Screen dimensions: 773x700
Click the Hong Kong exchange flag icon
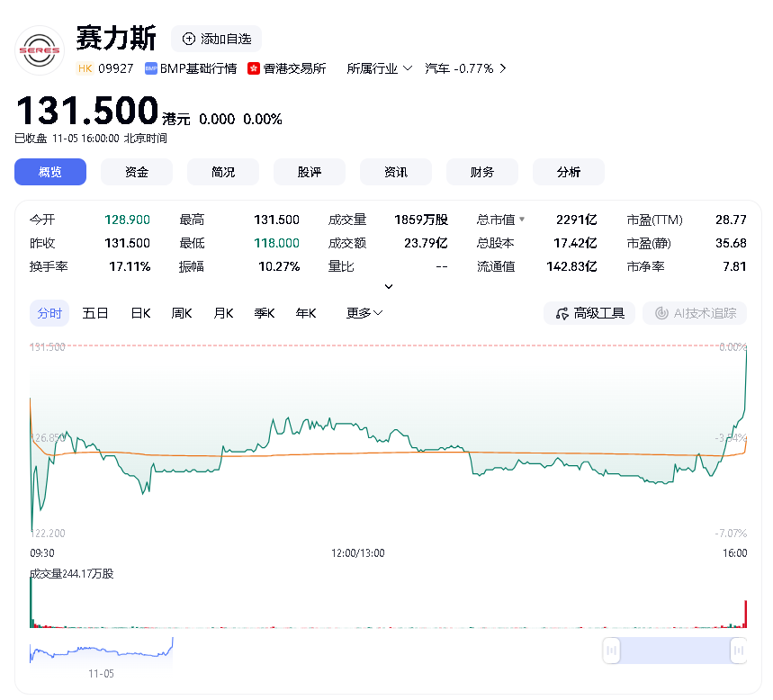254,68
